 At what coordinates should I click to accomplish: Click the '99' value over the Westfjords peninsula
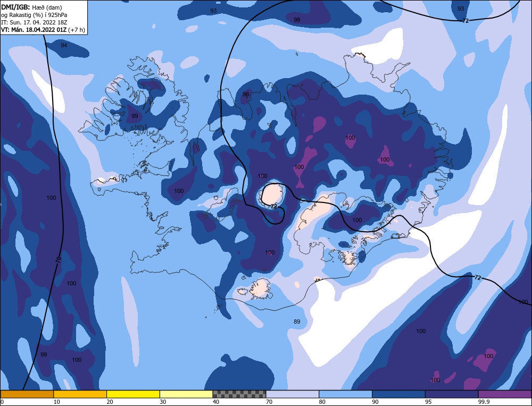point(135,116)
